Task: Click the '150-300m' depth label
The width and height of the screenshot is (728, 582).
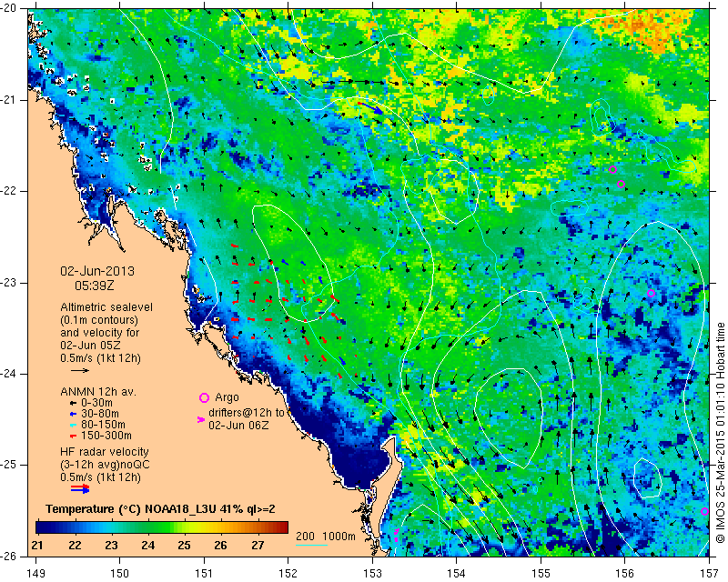Action: tap(106, 436)
